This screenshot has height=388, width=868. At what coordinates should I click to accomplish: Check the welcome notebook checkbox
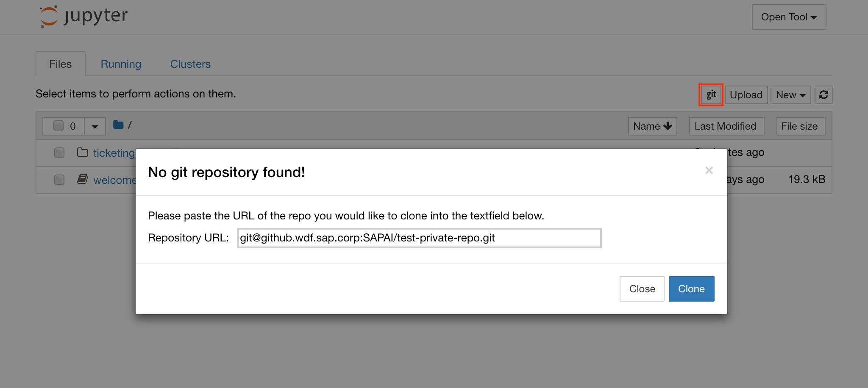pyautogui.click(x=59, y=180)
